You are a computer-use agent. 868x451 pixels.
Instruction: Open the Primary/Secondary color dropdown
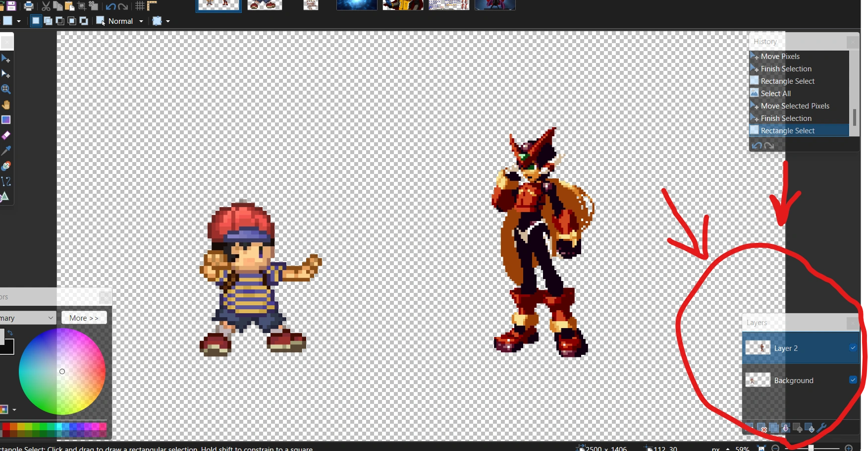pyautogui.click(x=28, y=318)
